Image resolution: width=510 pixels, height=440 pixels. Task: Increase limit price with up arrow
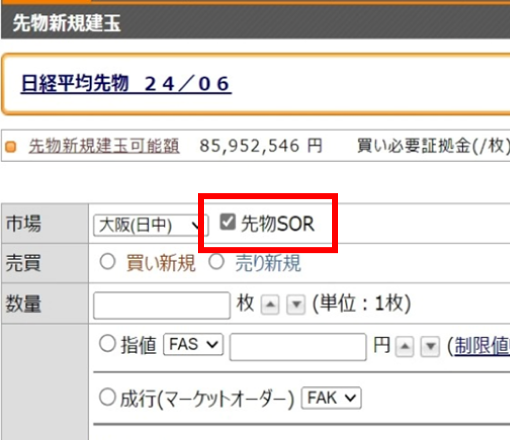click(405, 347)
